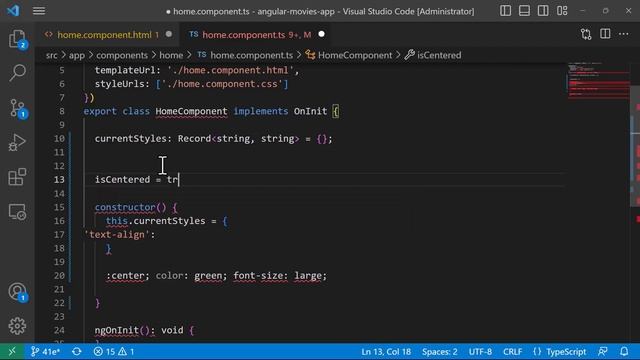Go to line via Ln 13, Col 18
The width and height of the screenshot is (640, 360).
(386, 351)
